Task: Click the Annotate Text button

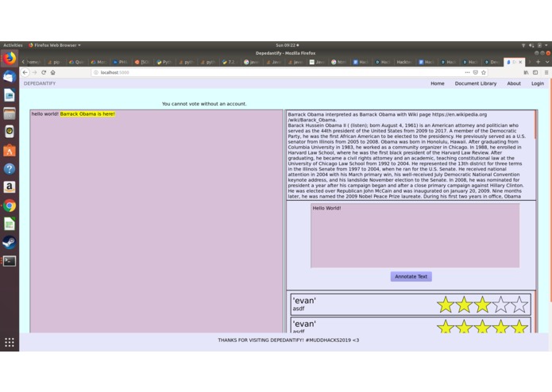Action: tap(411, 276)
